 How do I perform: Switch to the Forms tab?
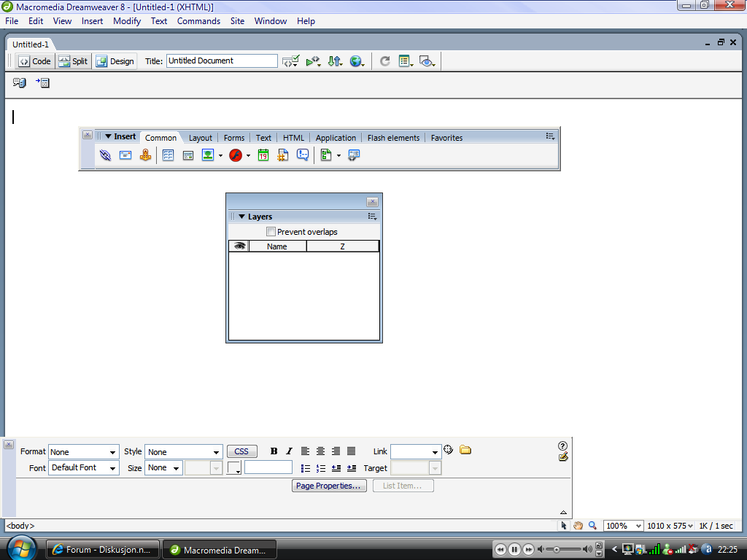tap(234, 138)
